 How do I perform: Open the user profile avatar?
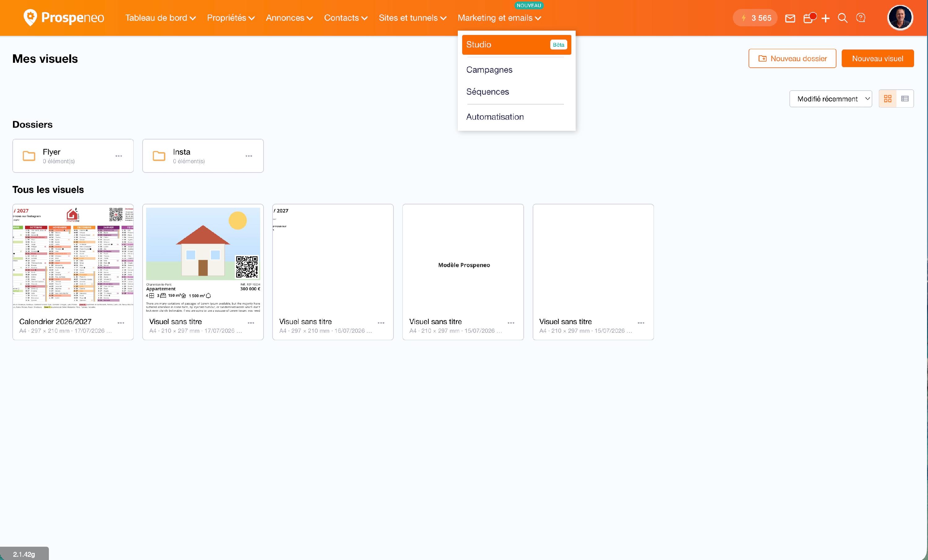(x=900, y=17)
